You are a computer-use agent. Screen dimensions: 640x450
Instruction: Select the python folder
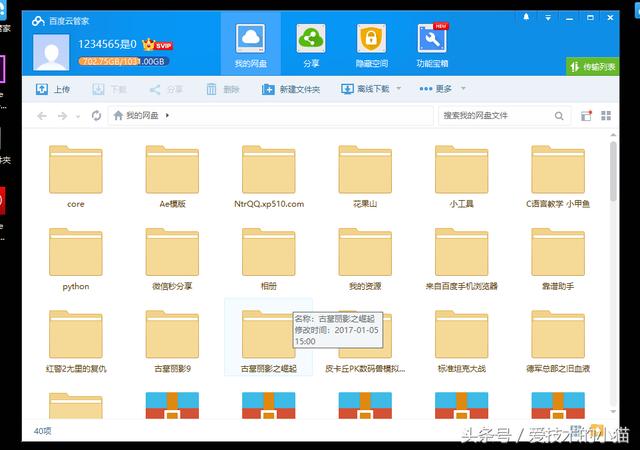76,259
